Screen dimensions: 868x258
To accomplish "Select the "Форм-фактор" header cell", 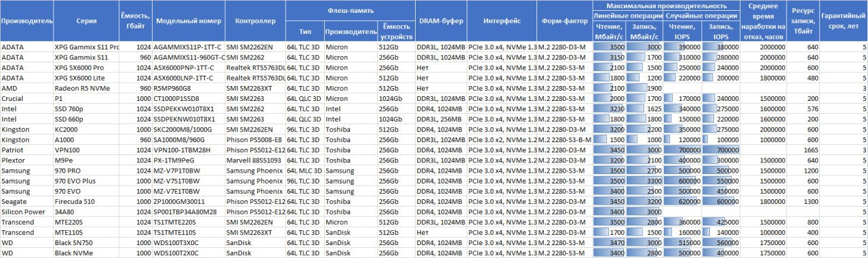I will point(564,21).
